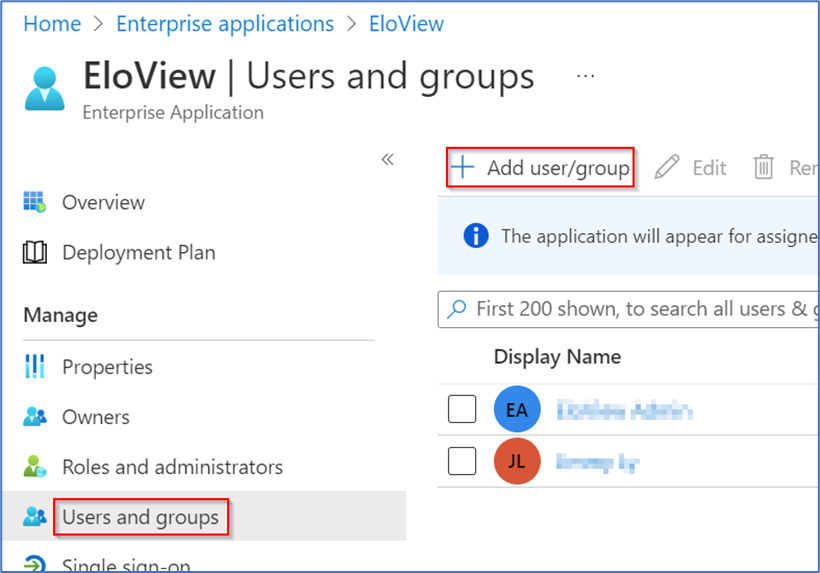Viewport: 820px width, 573px height.
Task: Tick the checkbox for the JL user row
Action: [462, 461]
